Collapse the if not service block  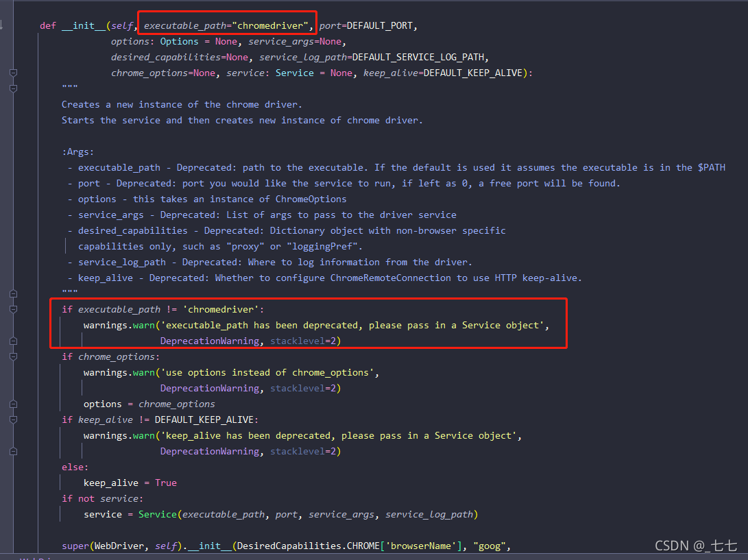tap(13, 498)
